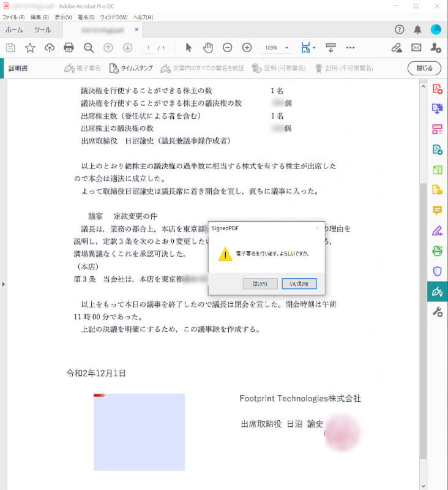
Task: Zoom out with minus icon
Action: click(227, 48)
